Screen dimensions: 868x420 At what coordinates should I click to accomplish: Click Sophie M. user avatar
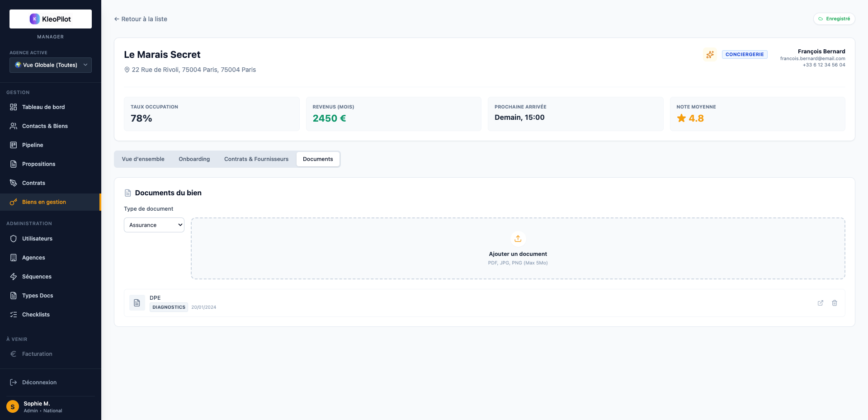[x=13, y=407]
